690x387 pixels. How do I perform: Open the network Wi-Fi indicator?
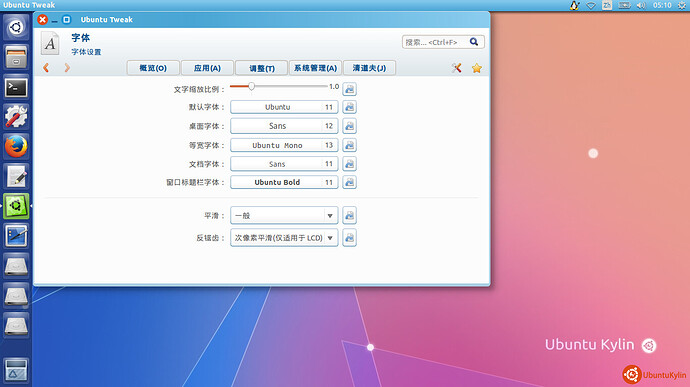pyautogui.click(x=591, y=5)
